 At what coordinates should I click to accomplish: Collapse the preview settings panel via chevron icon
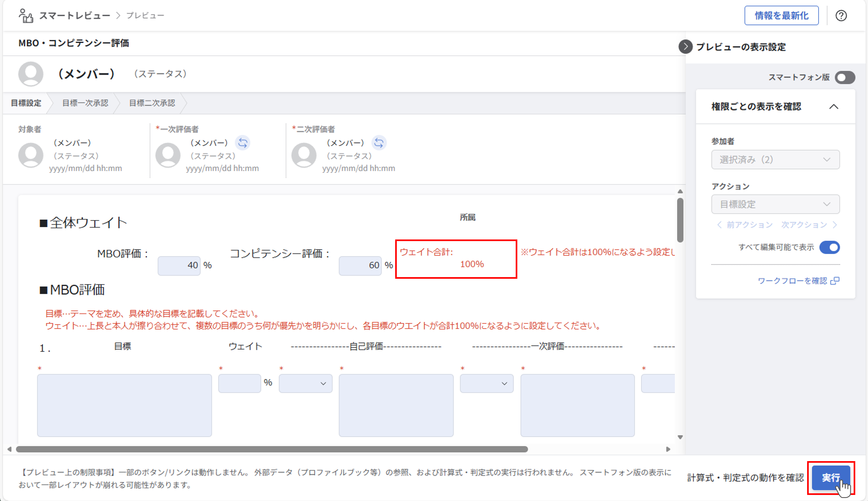[x=685, y=47]
